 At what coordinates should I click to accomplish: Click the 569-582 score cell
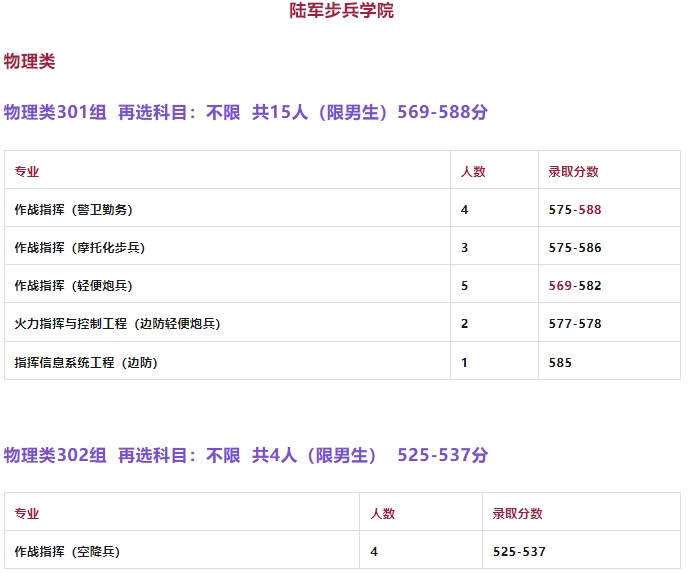(575, 286)
